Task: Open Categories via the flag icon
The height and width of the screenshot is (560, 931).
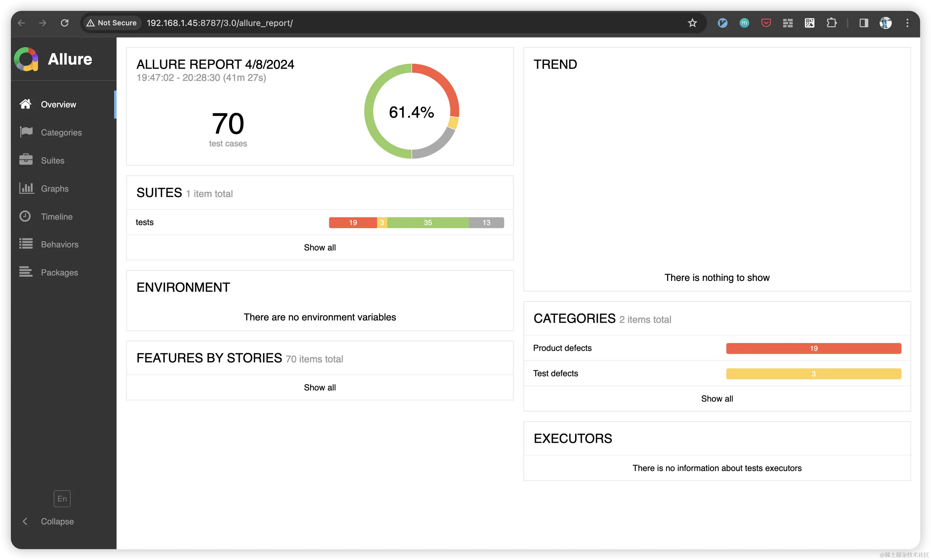Action: [x=26, y=132]
